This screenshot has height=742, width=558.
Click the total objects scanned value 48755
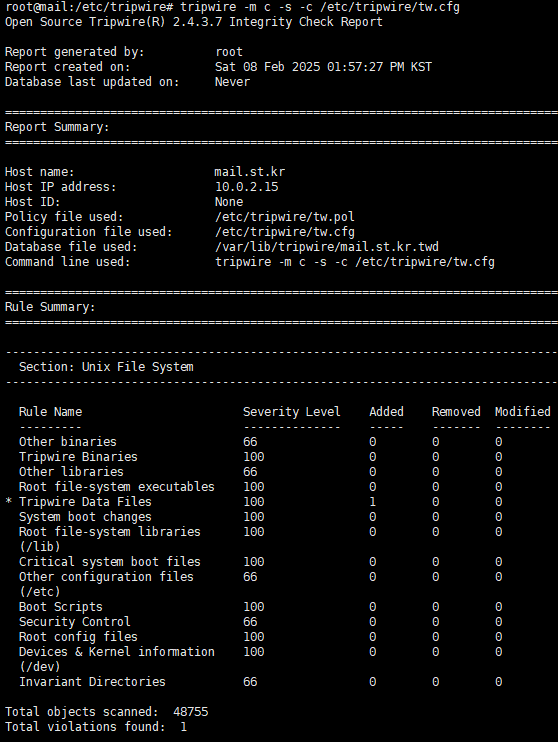pos(191,712)
